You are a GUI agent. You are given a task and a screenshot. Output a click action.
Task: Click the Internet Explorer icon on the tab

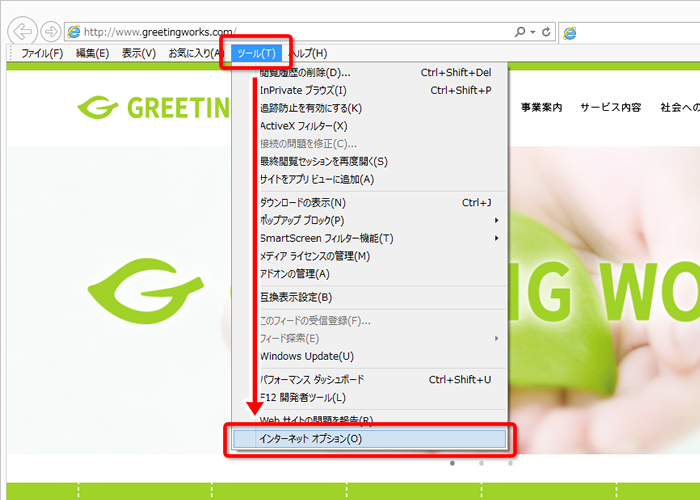570,33
